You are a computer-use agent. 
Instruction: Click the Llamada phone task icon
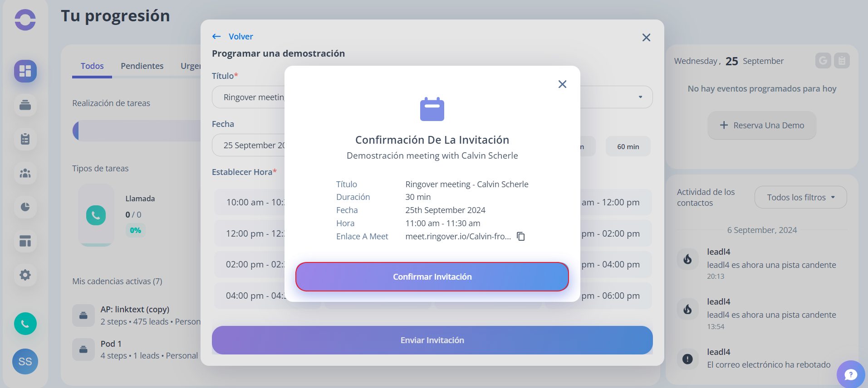pos(96,215)
